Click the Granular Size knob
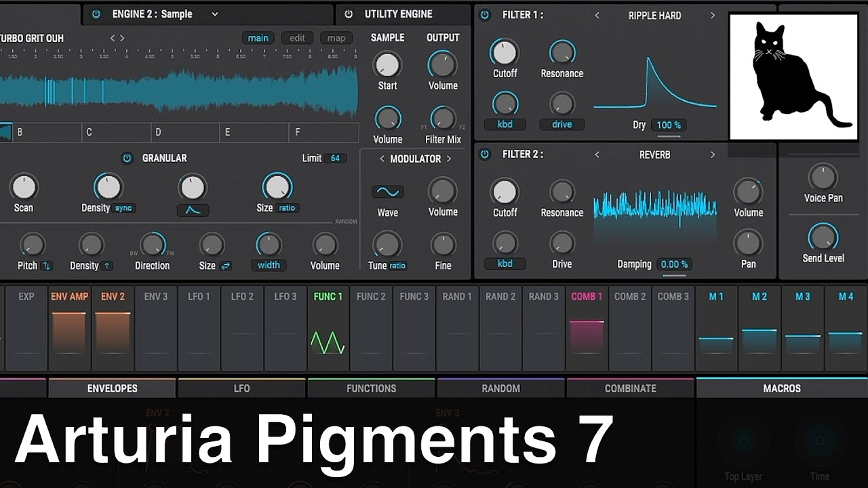Image resolution: width=868 pixels, height=488 pixels. (x=277, y=186)
